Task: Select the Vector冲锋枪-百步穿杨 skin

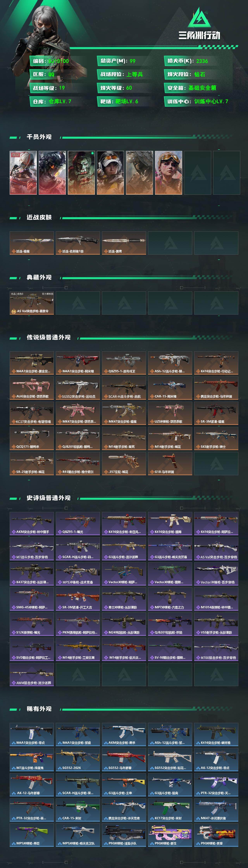Action: (216, 574)
